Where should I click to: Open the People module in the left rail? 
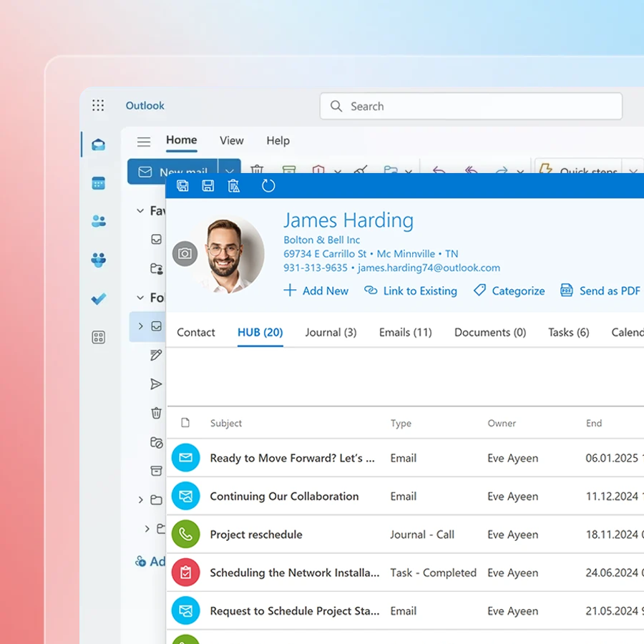click(98, 221)
